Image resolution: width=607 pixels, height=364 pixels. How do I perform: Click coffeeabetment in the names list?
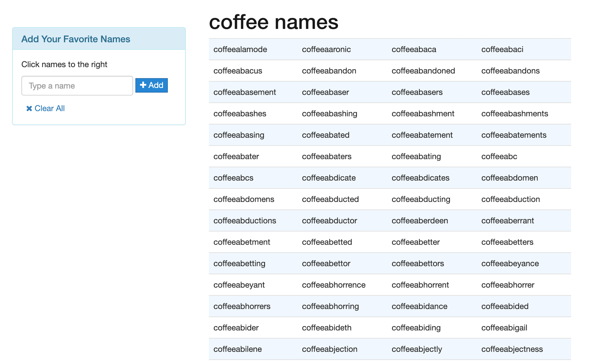coord(242,242)
